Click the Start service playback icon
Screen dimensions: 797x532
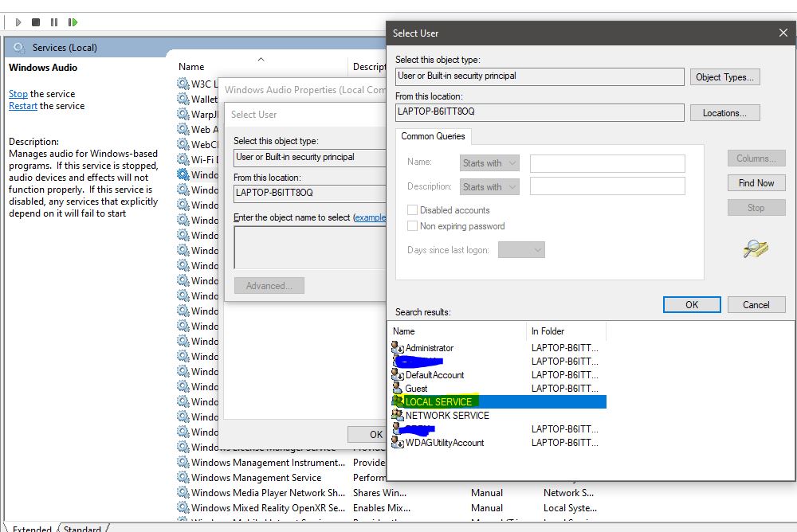18,22
